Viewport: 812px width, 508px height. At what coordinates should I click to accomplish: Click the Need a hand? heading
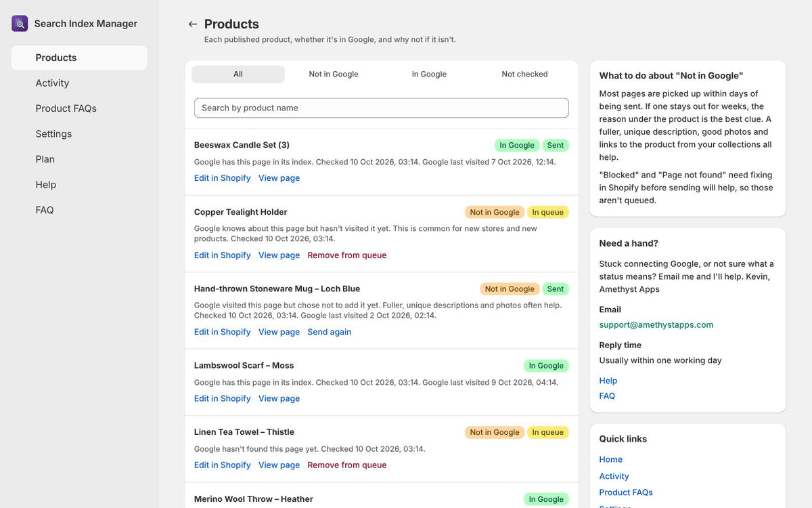point(629,243)
